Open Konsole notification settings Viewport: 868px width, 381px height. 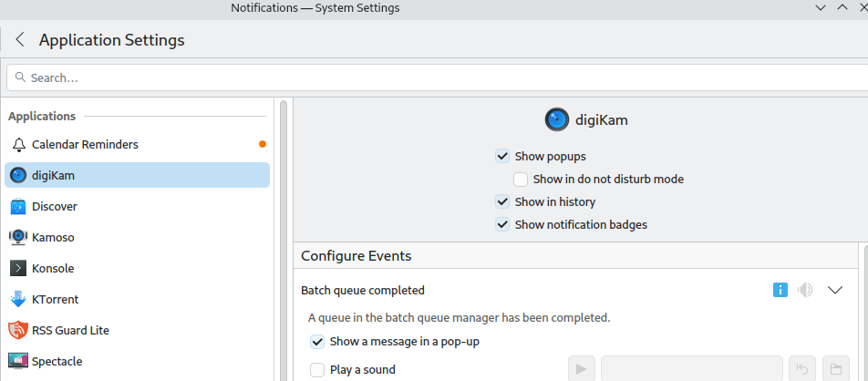click(52, 268)
